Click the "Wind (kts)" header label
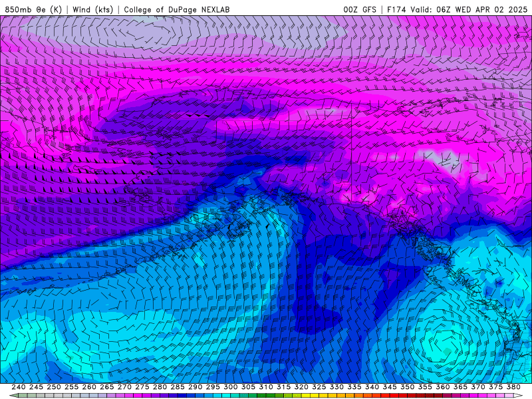Viewport: 532px width, 399px height. click(92, 9)
